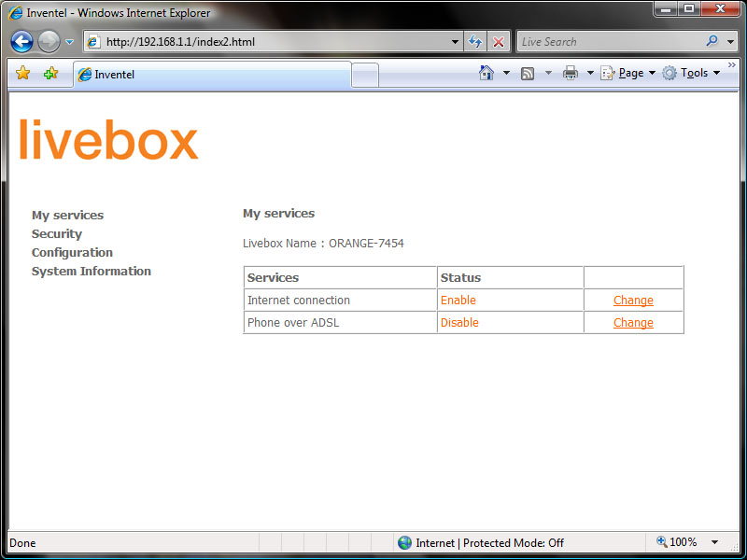Click the Livebox Name ORANGE-7454 text
This screenshot has width=747, height=560.
click(323, 244)
